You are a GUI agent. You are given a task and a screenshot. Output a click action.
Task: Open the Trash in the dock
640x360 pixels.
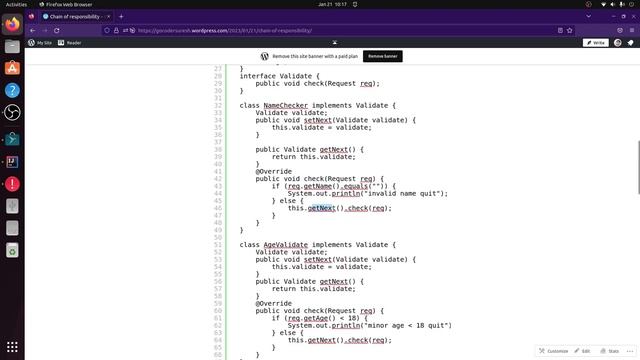(x=12, y=250)
